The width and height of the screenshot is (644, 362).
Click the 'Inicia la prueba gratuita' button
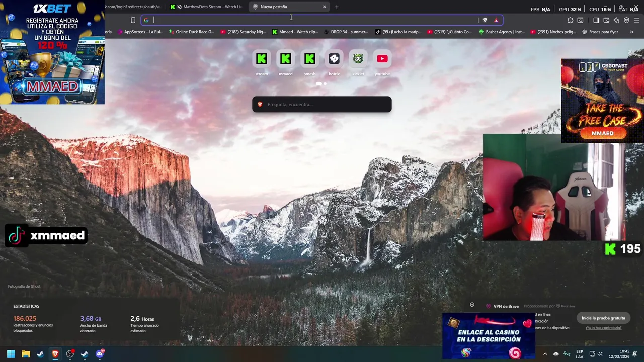[x=603, y=318]
